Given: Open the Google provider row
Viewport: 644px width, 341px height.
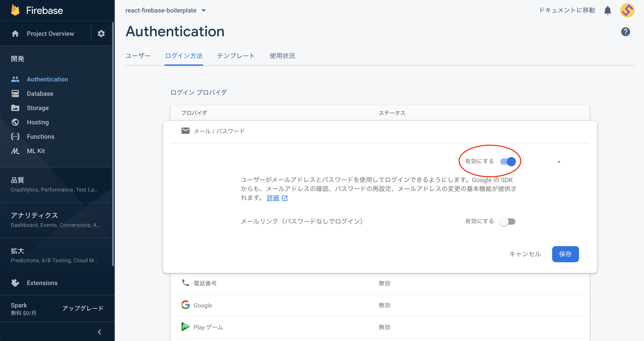Looking at the screenshot, I should pyautogui.click(x=380, y=305).
